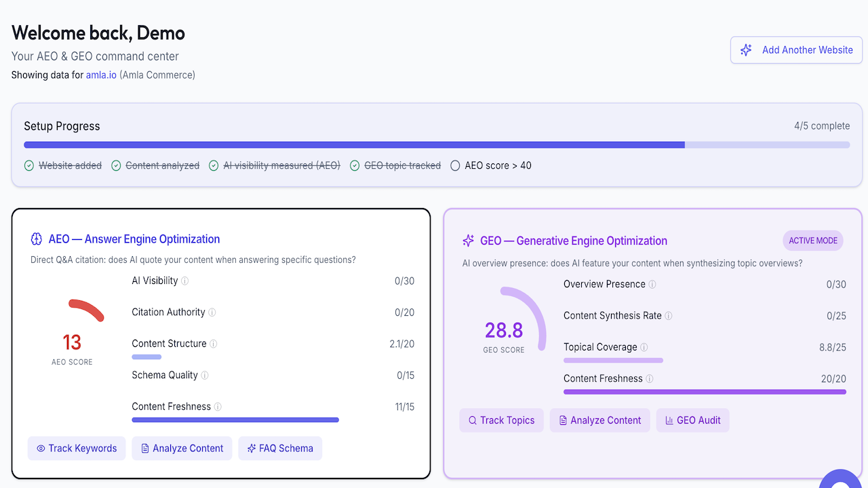Screen dimensions: 868x488
Task: Click the 'AEO score > 40' step text
Action: click(x=498, y=165)
